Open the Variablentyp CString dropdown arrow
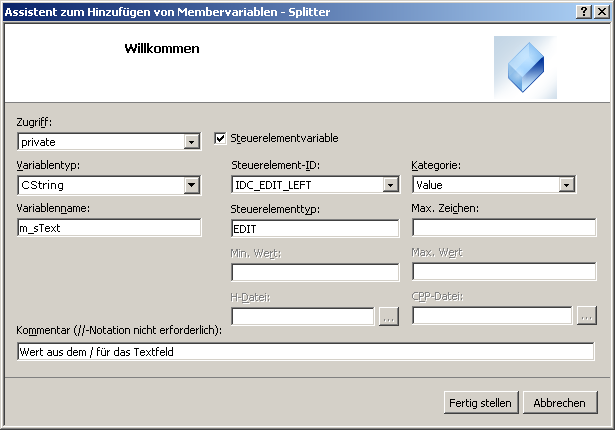Viewport: 615px width, 430px height. click(x=191, y=185)
